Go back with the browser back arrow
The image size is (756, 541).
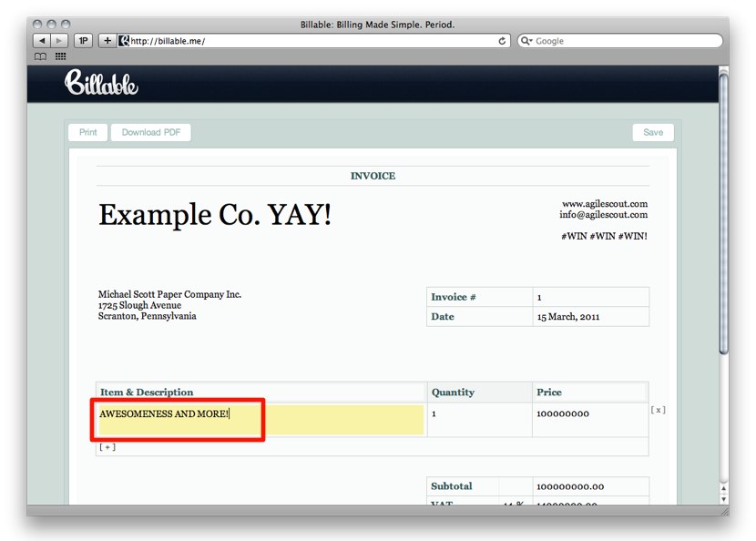(x=42, y=41)
